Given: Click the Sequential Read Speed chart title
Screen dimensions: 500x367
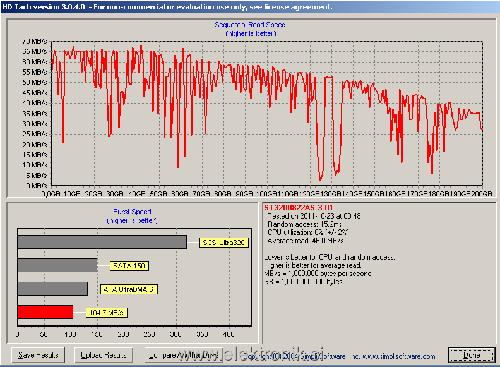Looking at the screenshot, I should tap(250, 25).
